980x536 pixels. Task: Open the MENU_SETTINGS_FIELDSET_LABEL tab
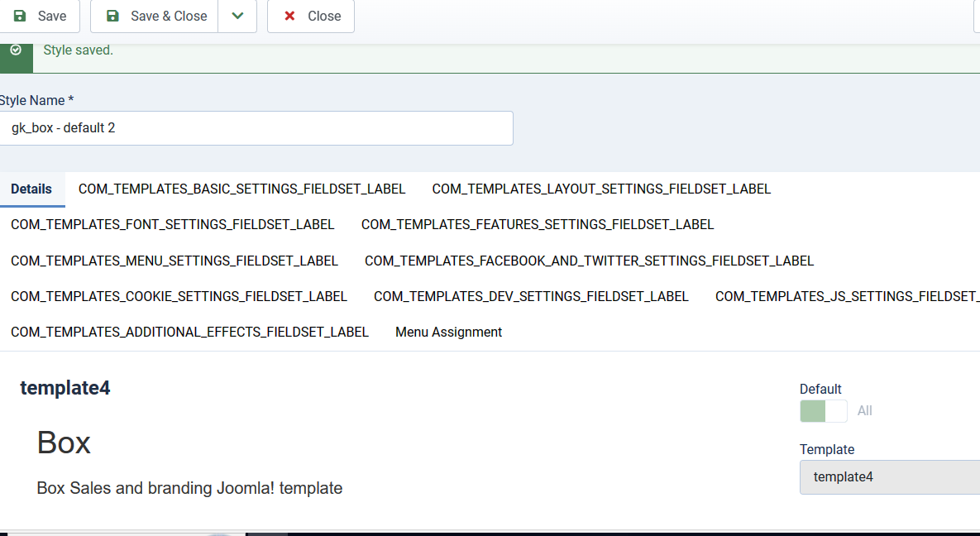[174, 261]
